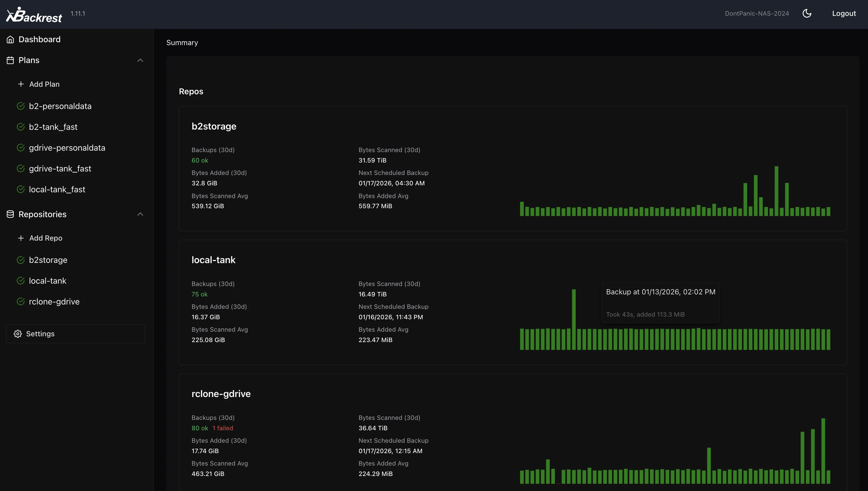The width and height of the screenshot is (868, 491).
Task: Click the green check beside b2-personaldata
Action: click(21, 106)
